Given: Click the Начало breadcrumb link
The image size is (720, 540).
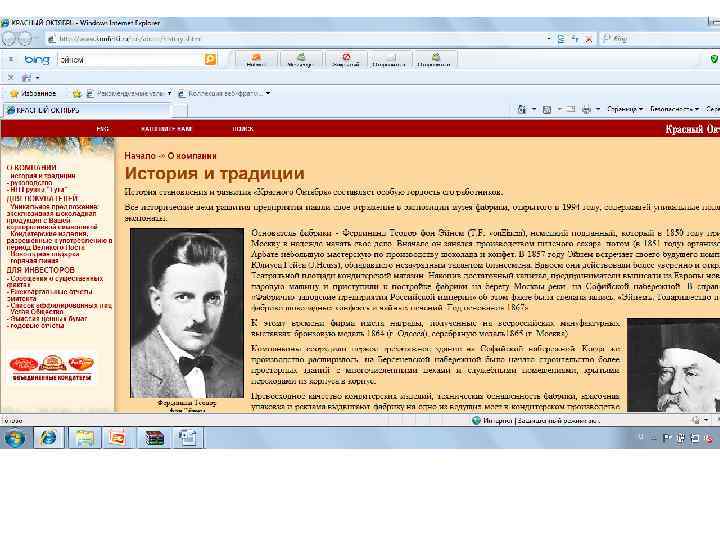Looking at the screenshot, I should tap(140, 156).
